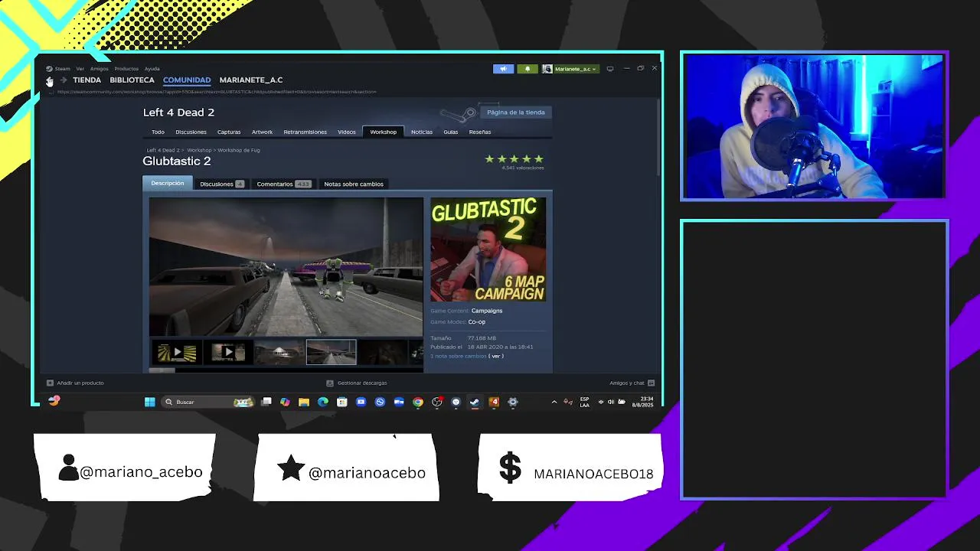Play the first video thumbnail
The image size is (980, 551).
click(177, 352)
